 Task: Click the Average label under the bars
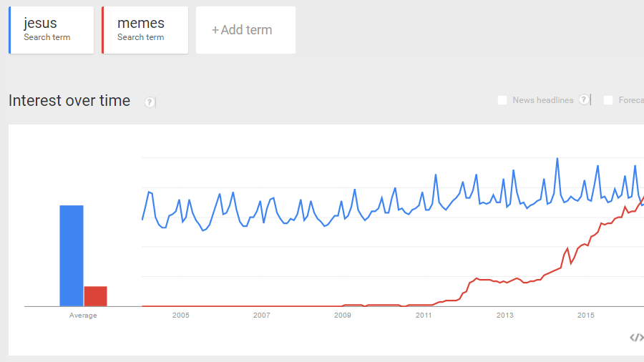(x=83, y=315)
